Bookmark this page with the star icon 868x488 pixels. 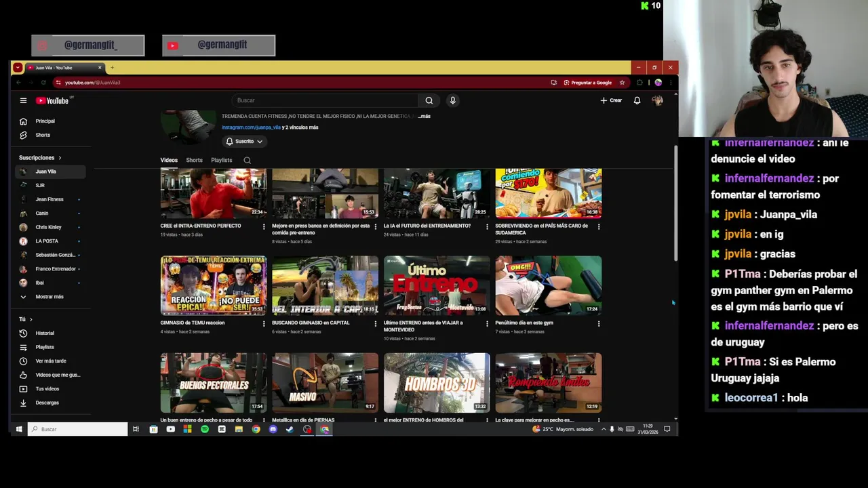click(x=622, y=83)
